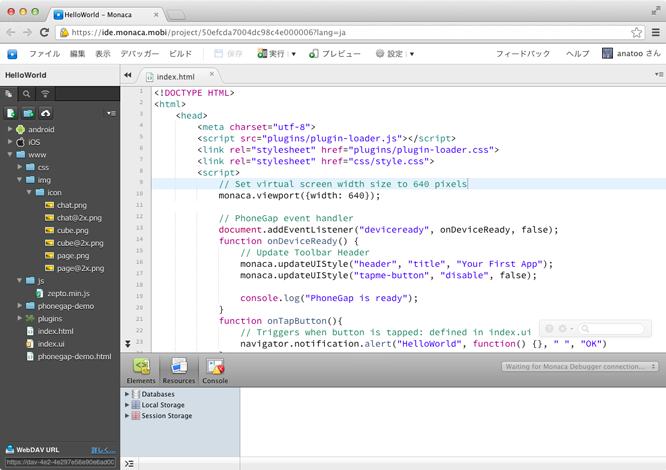Expand the android folder

10,129
